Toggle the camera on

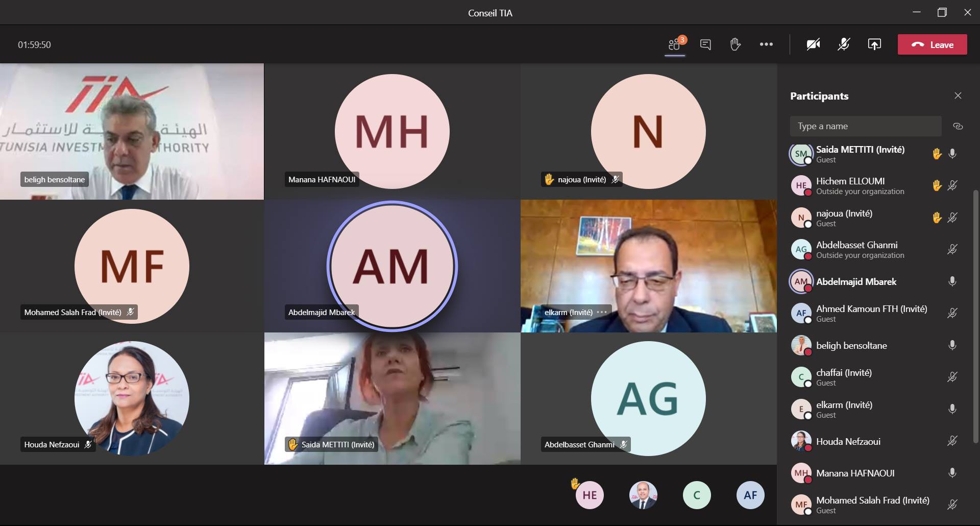click(x=813, y=44)
